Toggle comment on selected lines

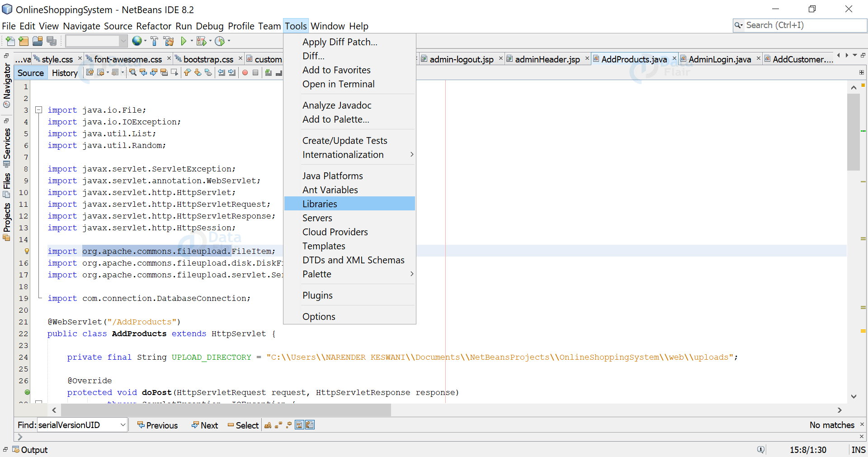tap(268, 72)
